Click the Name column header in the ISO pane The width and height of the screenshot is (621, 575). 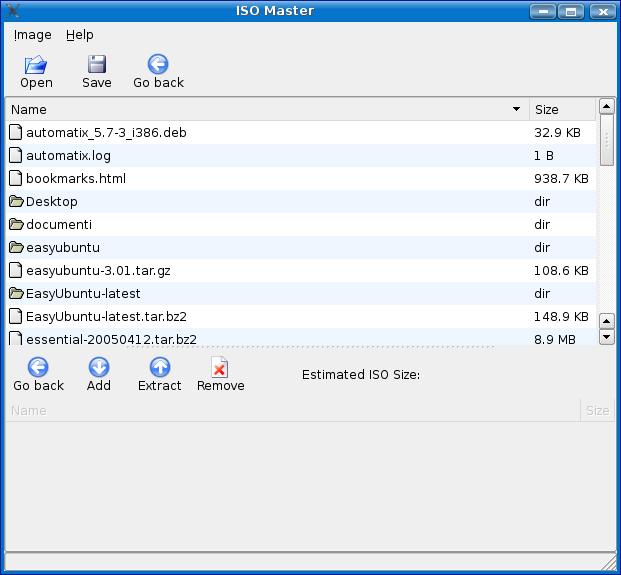click(x=293, y=410)
